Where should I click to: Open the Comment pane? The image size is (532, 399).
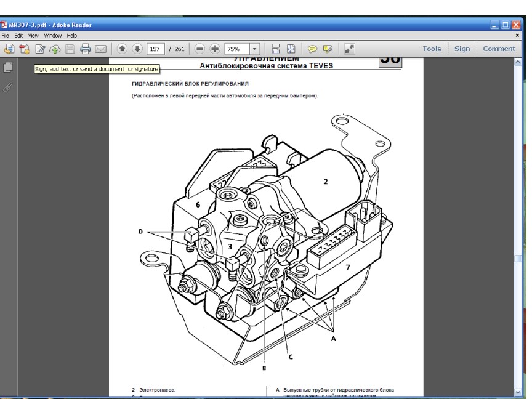[499, 49]
